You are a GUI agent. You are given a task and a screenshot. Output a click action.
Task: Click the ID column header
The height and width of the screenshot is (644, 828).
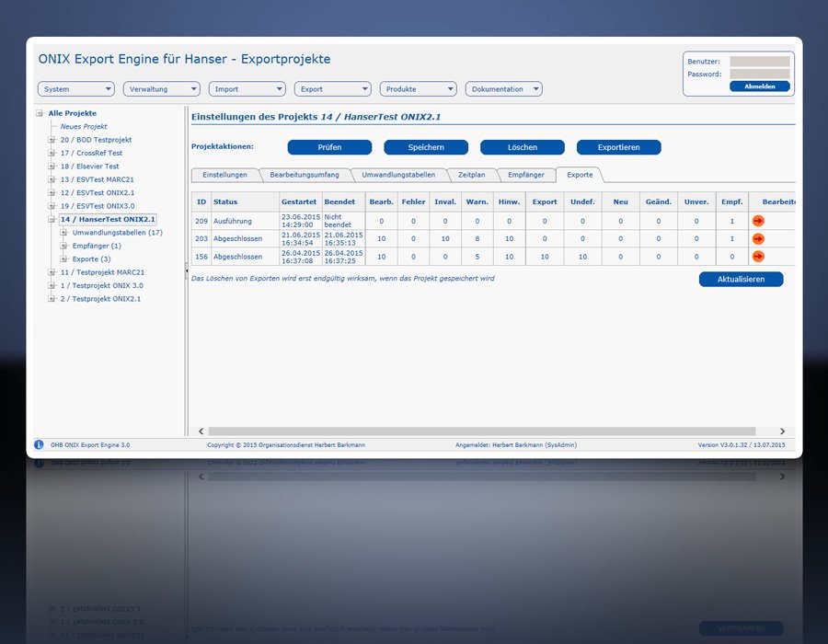(x=201, y=201)
